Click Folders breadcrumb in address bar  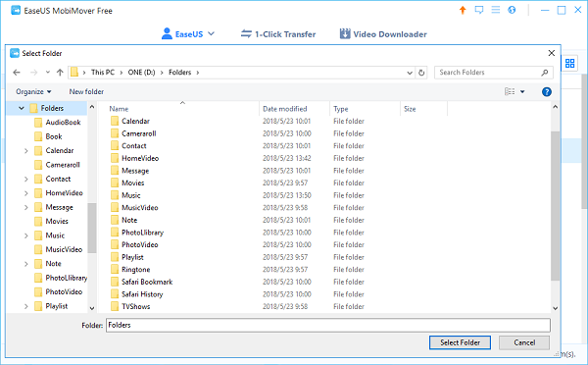coord(179,73)
